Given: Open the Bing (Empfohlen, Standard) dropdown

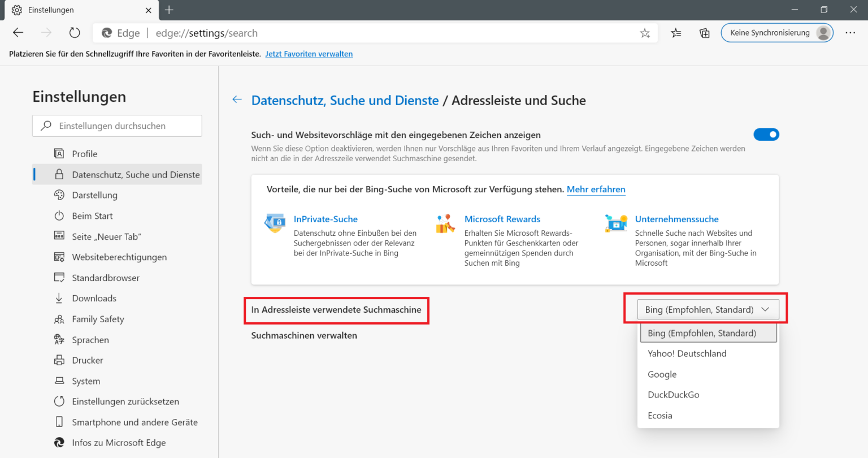Looking at the screenshot, I should (708, 309).
